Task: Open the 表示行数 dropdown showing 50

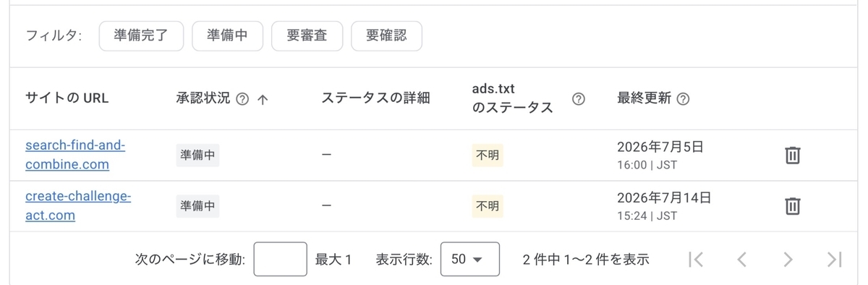Action: [469, 259]
